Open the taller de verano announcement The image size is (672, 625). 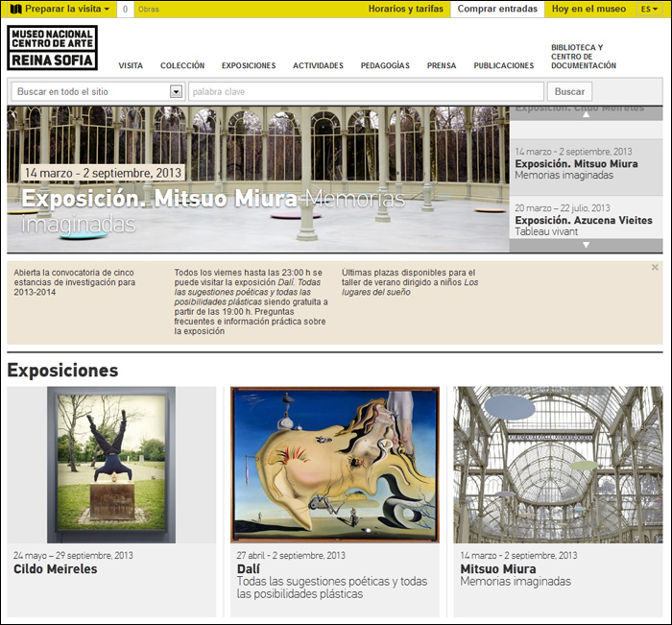click(x=410, y=282)
